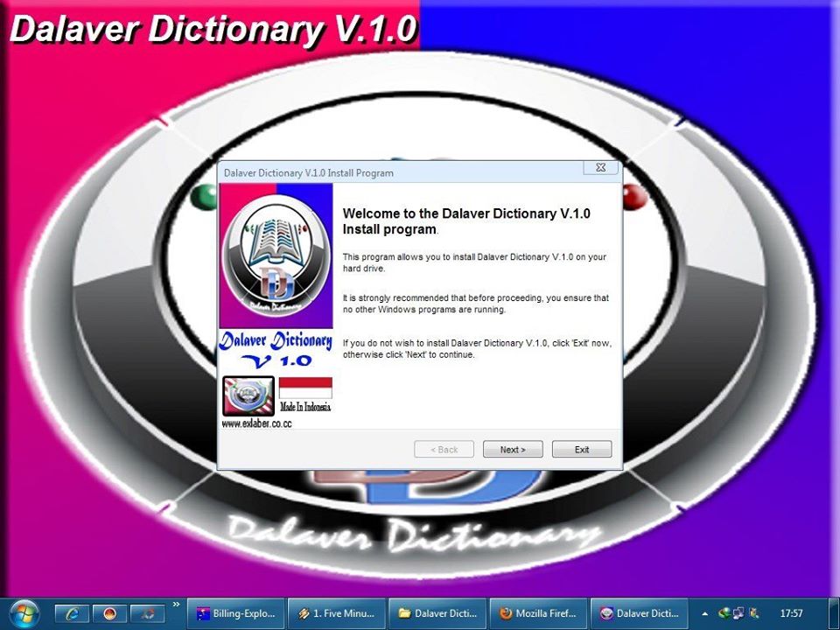This screenshot has width=840, height=630.
Task: Open the Windows Start menu orb
Action: pos(24,612)
